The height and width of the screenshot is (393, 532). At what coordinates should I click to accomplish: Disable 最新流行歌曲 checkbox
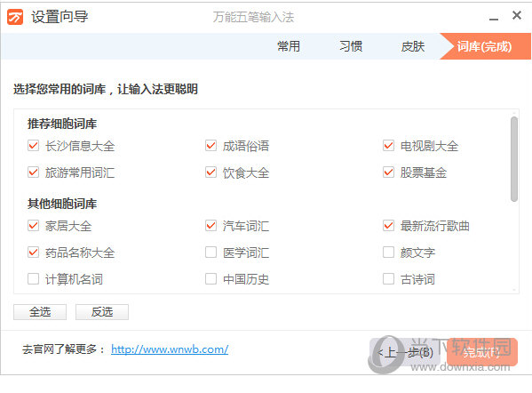[x=388, y=226]
